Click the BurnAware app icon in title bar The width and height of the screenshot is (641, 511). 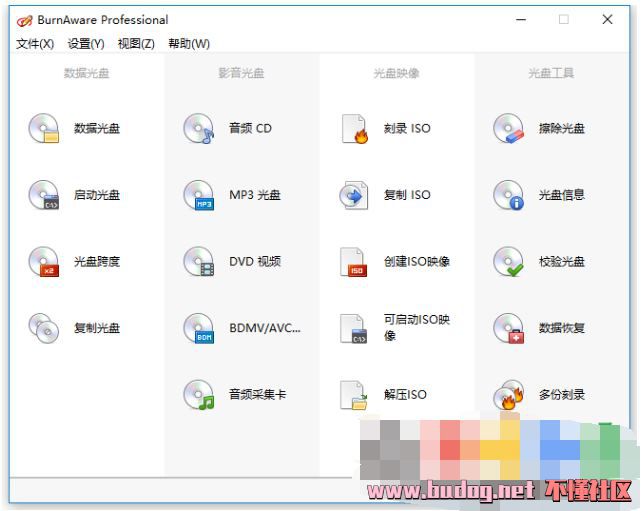(x=24, y=20)
